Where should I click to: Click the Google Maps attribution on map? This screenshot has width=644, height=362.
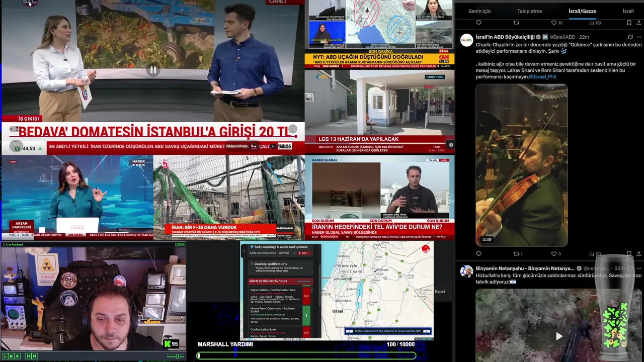pos(425,339)
